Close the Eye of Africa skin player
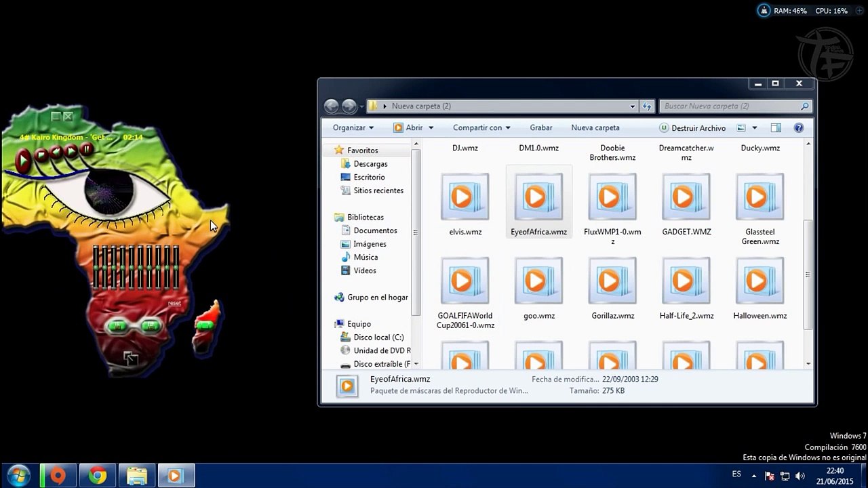Image resolution: width=868 pixels, height=488 pixels. click(68, 116)
